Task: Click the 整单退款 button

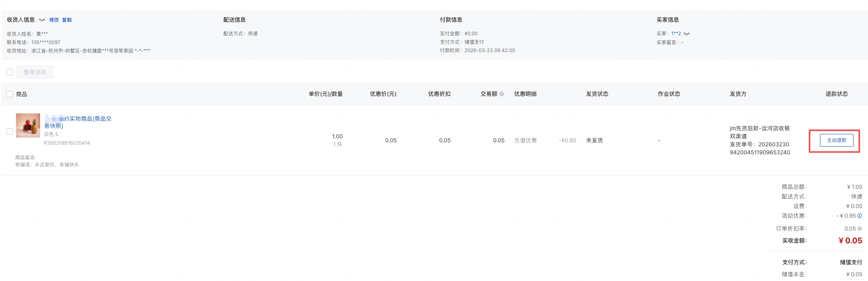Action: 35,72
